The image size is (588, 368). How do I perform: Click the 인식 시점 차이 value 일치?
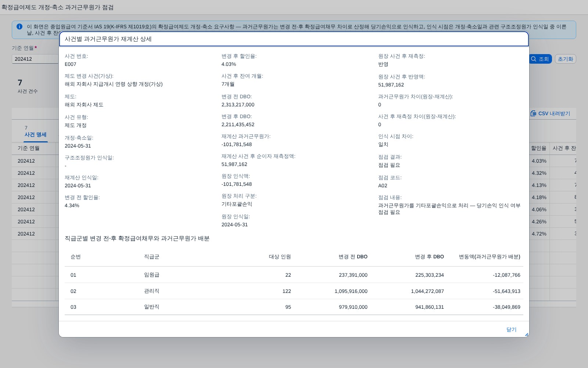(x=383, y=144)
